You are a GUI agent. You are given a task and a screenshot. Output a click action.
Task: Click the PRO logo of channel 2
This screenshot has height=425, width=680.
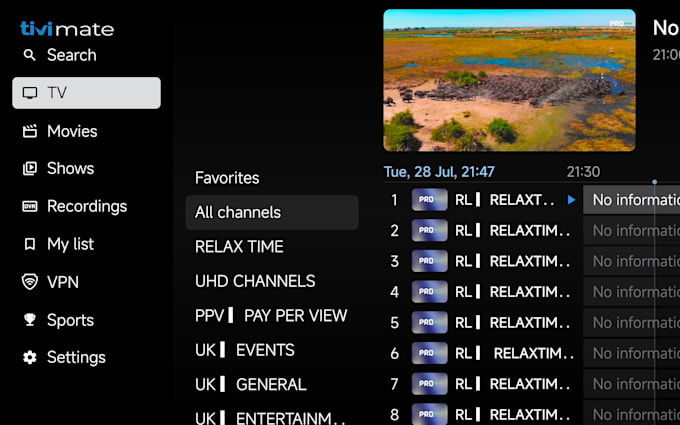coord(429,230)
